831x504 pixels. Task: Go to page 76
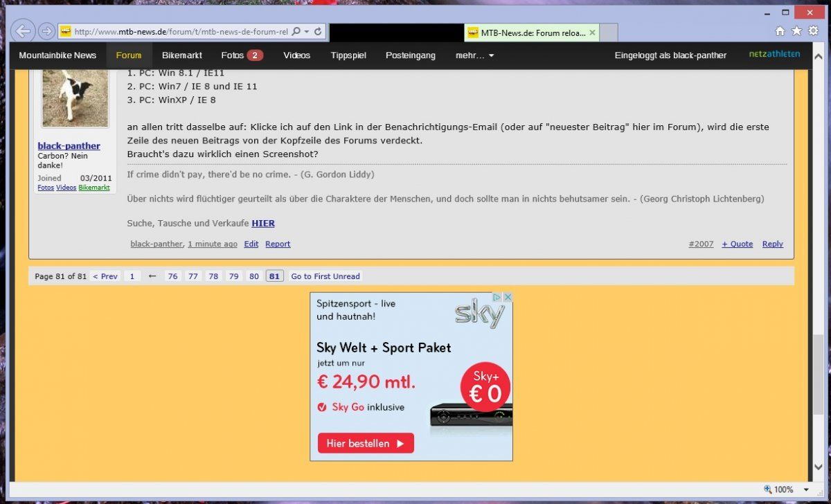coord(172,276)
